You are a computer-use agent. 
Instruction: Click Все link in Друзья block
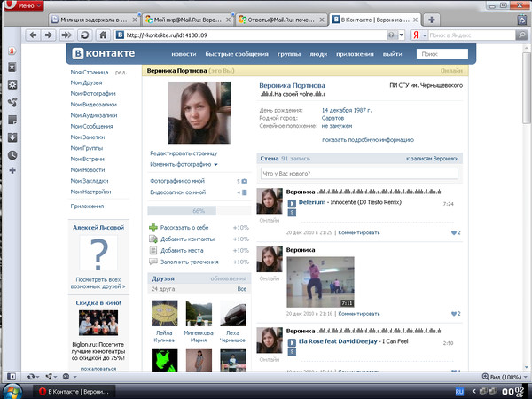[242, 289]
